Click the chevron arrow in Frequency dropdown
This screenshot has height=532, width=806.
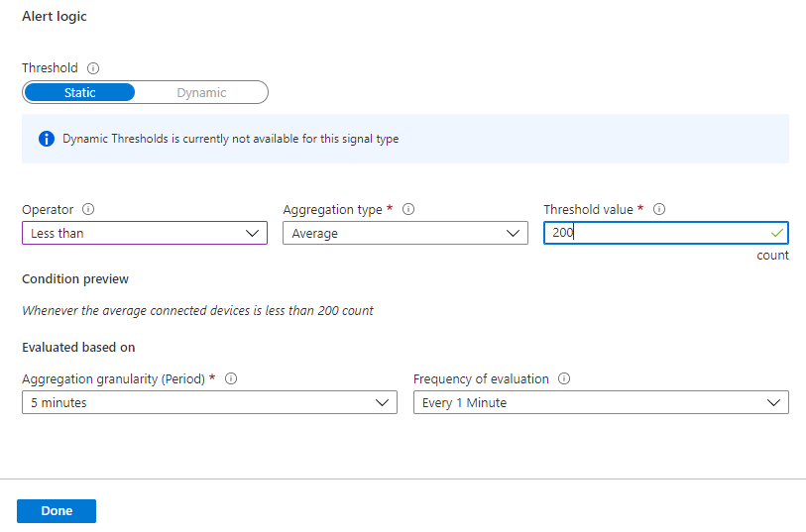coord(774,403)
